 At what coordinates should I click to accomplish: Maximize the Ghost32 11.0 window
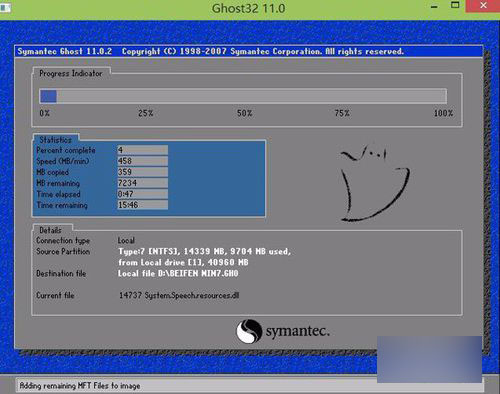pos(455,5)
